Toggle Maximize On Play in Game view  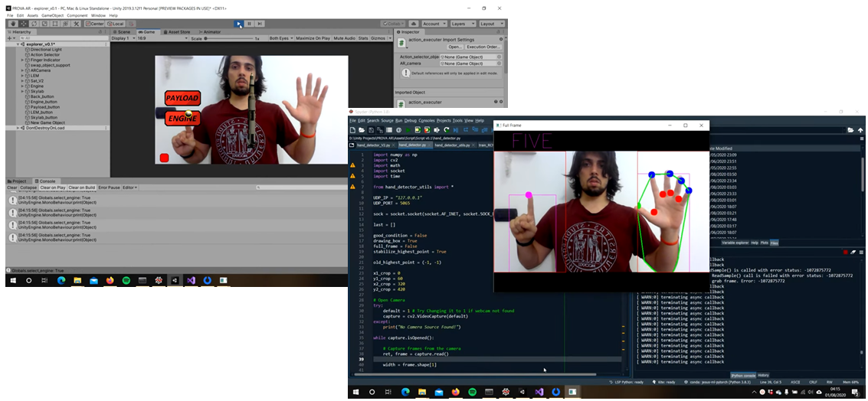[314, 38]
